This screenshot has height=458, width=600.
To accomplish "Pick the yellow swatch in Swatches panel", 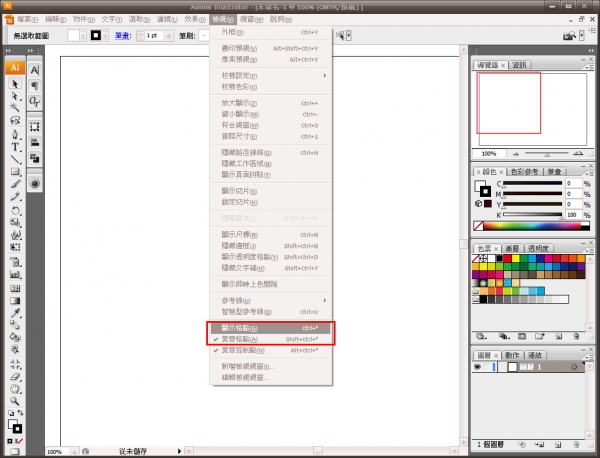I will click(515, 259).
